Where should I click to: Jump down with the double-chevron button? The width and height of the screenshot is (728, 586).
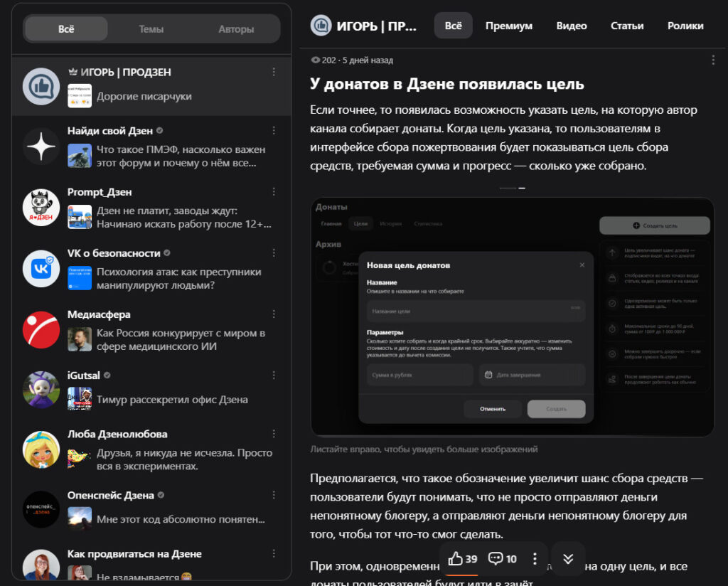[568, 558]
